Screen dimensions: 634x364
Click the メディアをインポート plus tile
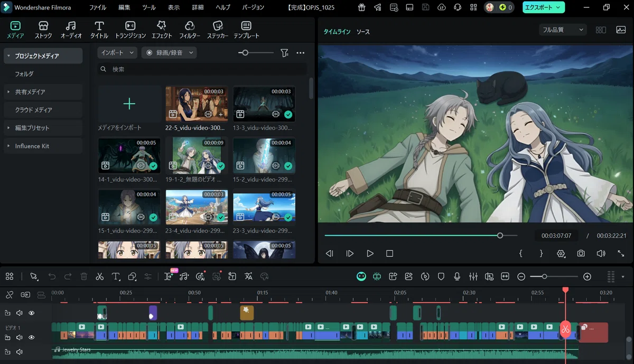click(x=129, y=104)
